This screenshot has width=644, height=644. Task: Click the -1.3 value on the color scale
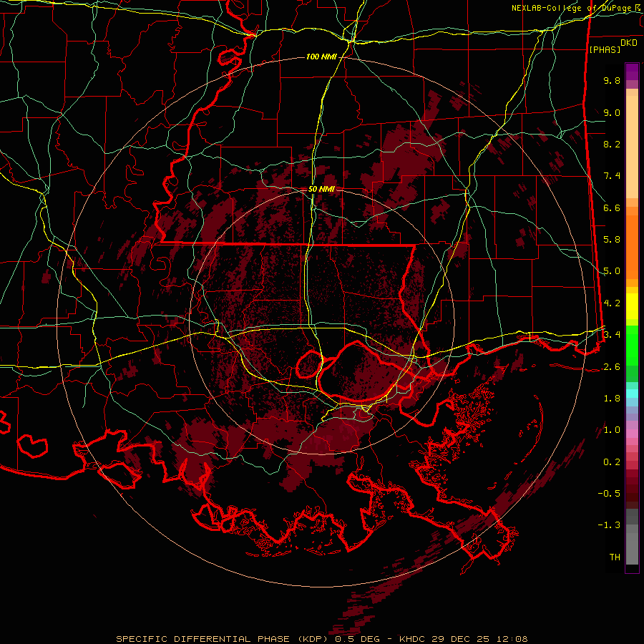click(x=609, y=525)
